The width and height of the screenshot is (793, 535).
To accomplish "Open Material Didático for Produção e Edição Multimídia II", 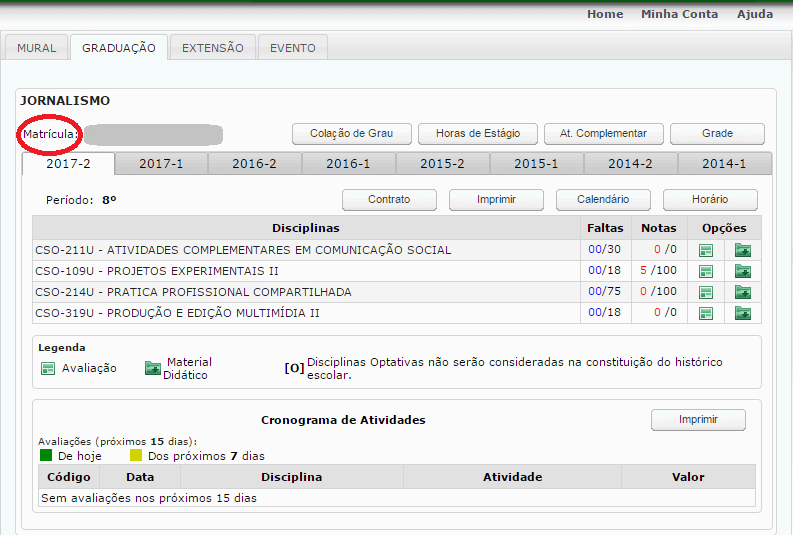I will click(742, 313).
